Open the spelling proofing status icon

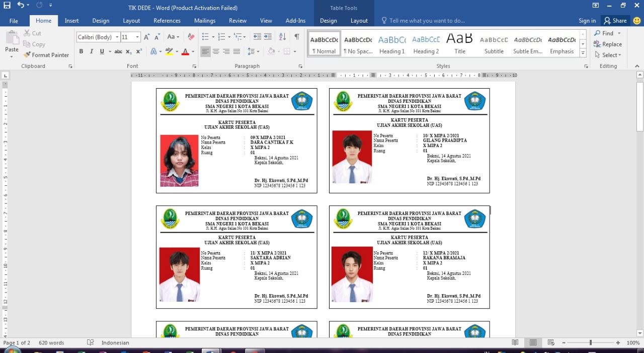click(91, 343)
